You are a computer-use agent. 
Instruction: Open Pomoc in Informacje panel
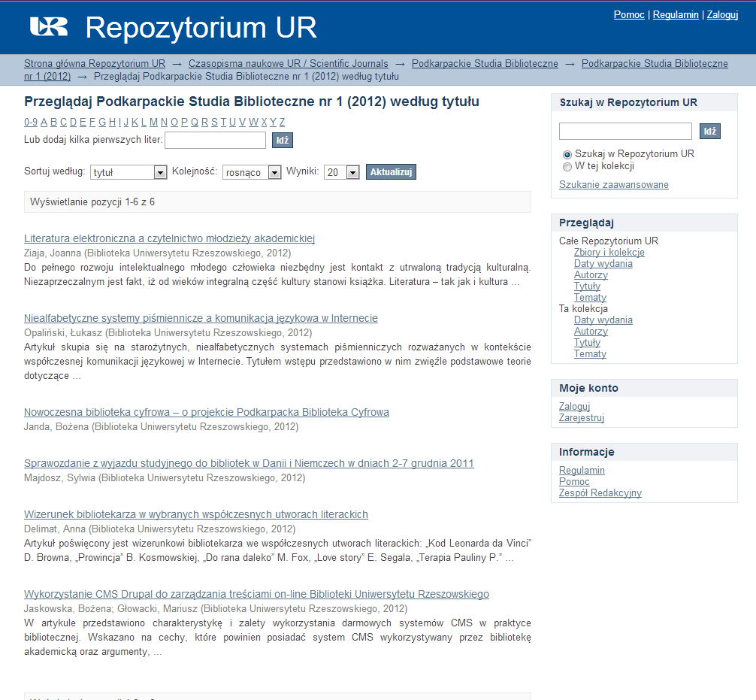(x=574, y=481)
